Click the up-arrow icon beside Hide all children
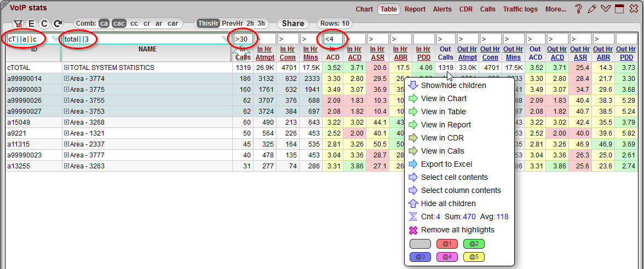This screenshot has height=269, width=644. coord(413,203)
